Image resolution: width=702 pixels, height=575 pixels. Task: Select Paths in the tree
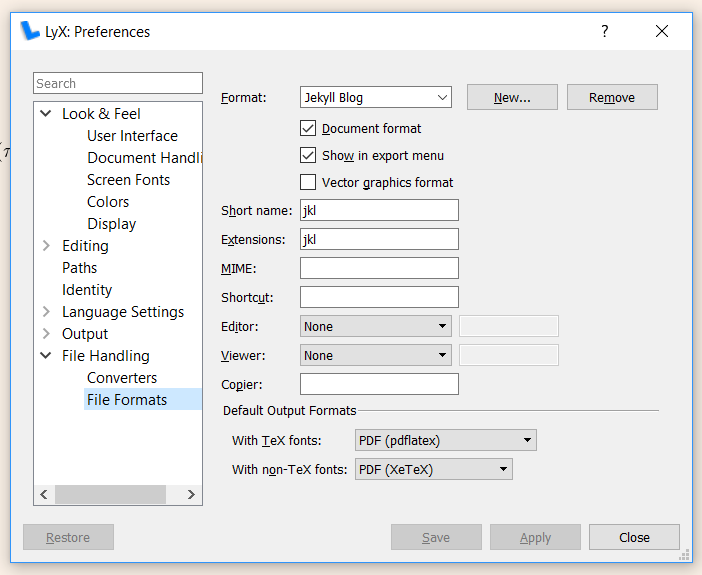click(79, 268)
